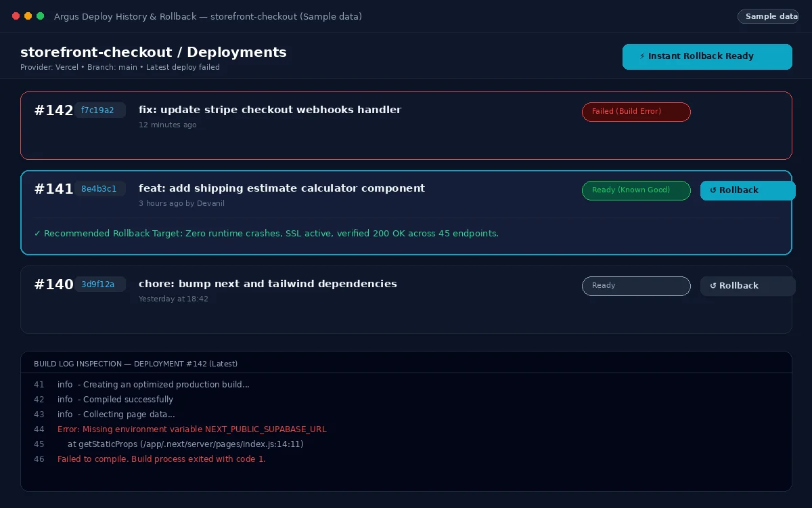This screenshot has height=508, width=812.
Task: Select log line 'Collecting page data...'
Action: tap(116, 415)
